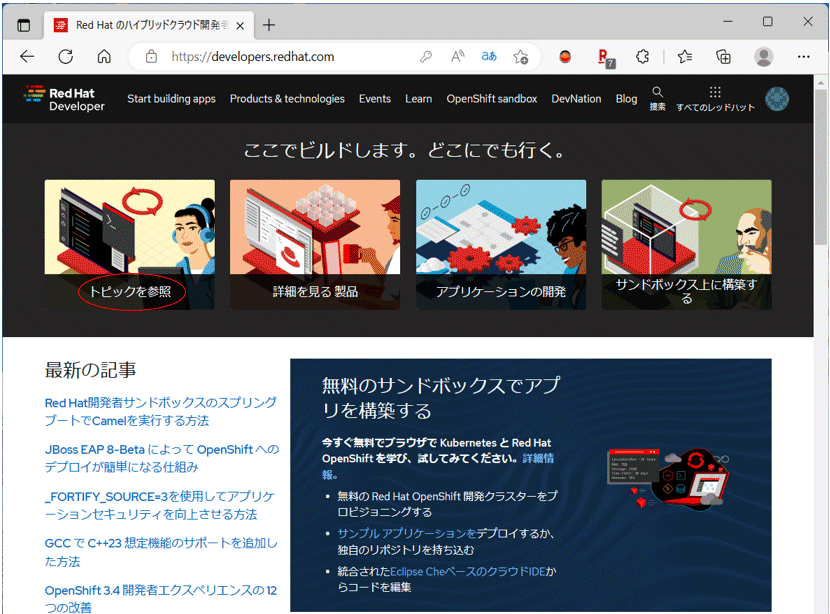
Task: Click the browser Back arrow
Action: point(27,57)
